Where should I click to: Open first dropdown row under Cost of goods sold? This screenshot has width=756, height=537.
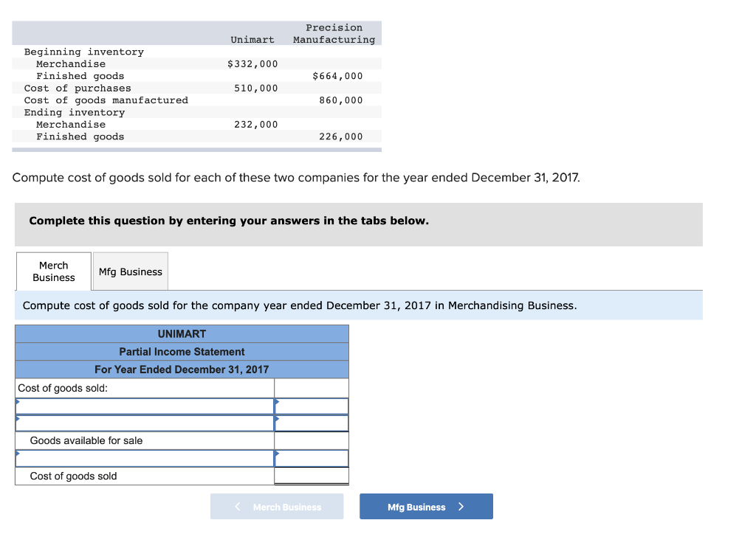[145, 406]
